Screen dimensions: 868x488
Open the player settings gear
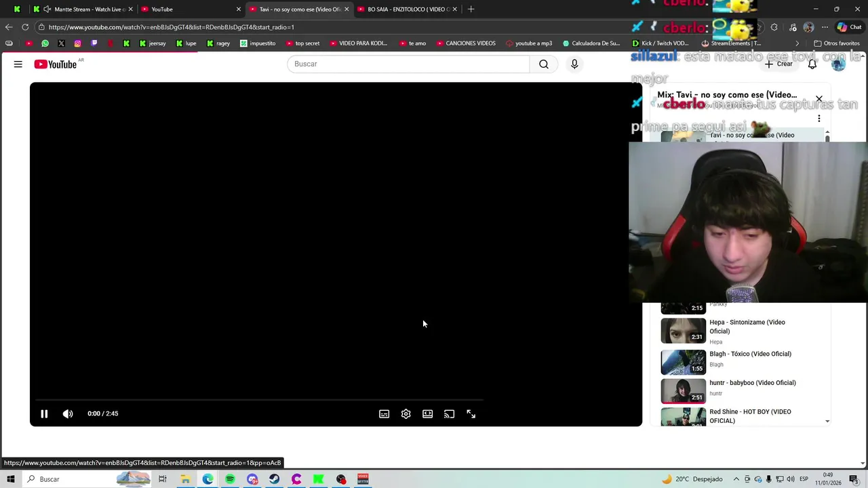tap(406, 414)
